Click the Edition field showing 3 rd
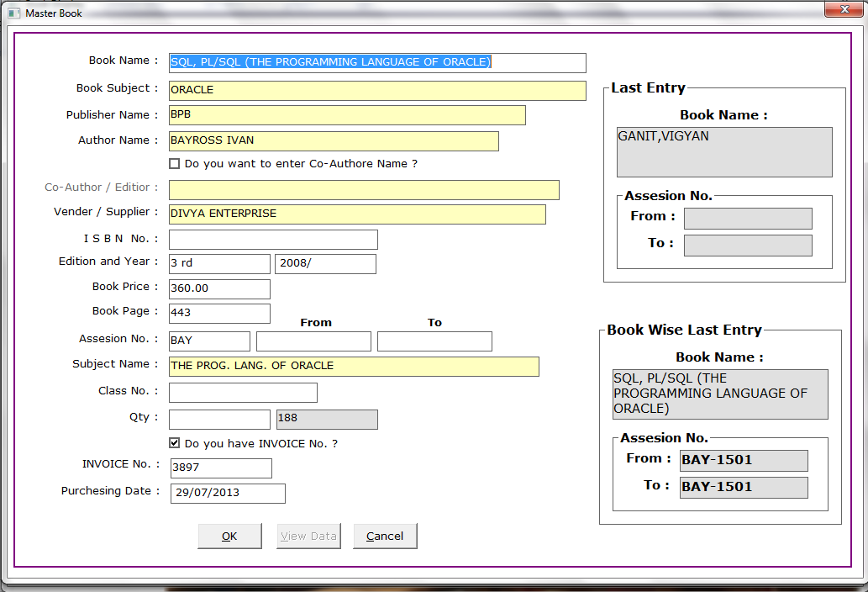868x592 pixels. click(218, 264)
